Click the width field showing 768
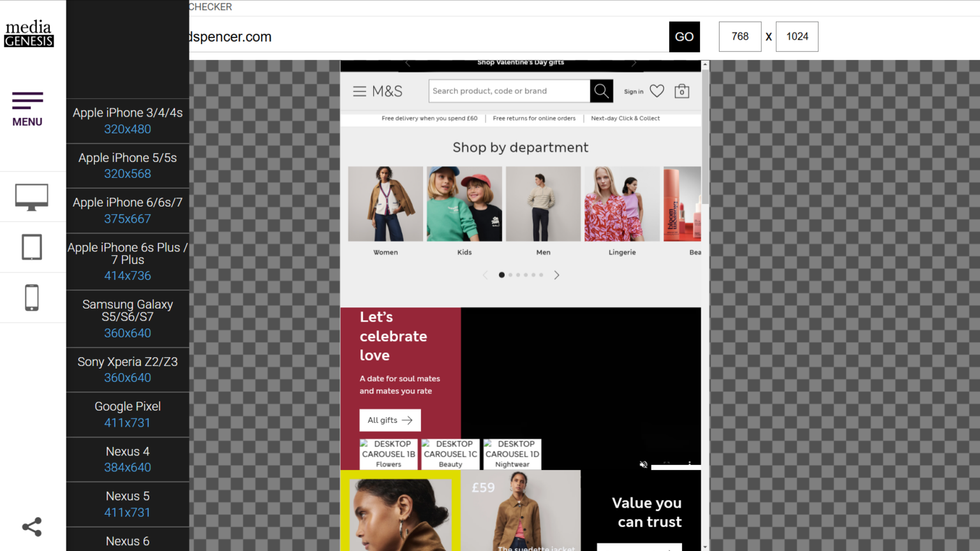This screenshot has width=980, height=551. point(740,36)
